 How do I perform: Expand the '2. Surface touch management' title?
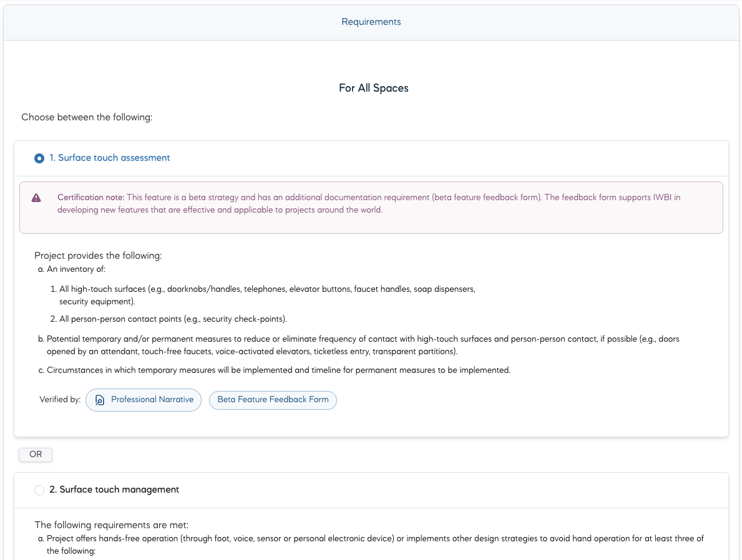[114, 490]
